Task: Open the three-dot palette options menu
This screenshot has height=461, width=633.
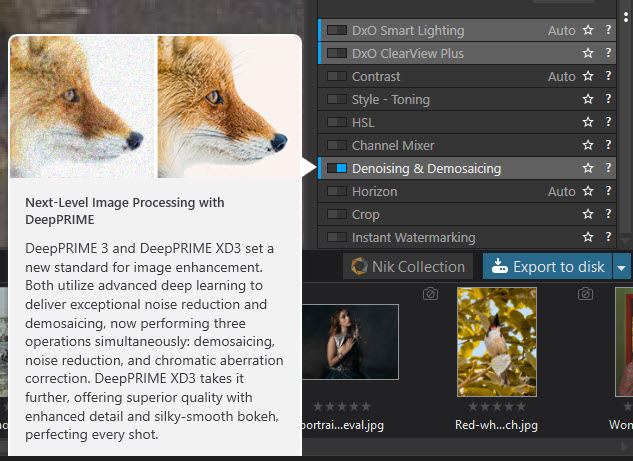Action: pyautogui.click(x=626, y=17)
